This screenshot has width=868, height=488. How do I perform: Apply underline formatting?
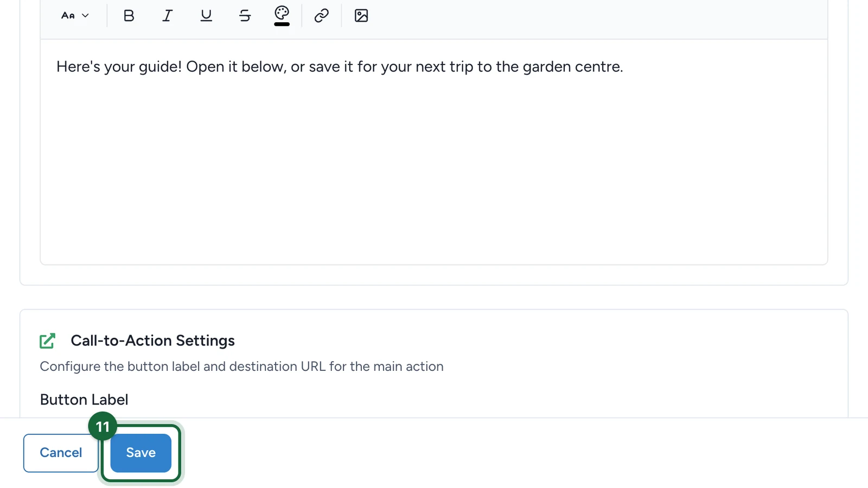206,16
